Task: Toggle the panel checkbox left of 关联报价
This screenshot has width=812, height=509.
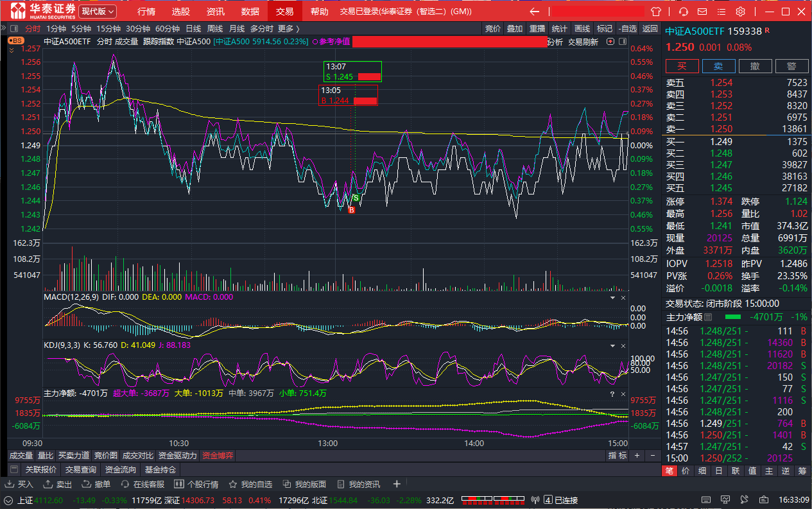Action: click(x=15, y=470)
